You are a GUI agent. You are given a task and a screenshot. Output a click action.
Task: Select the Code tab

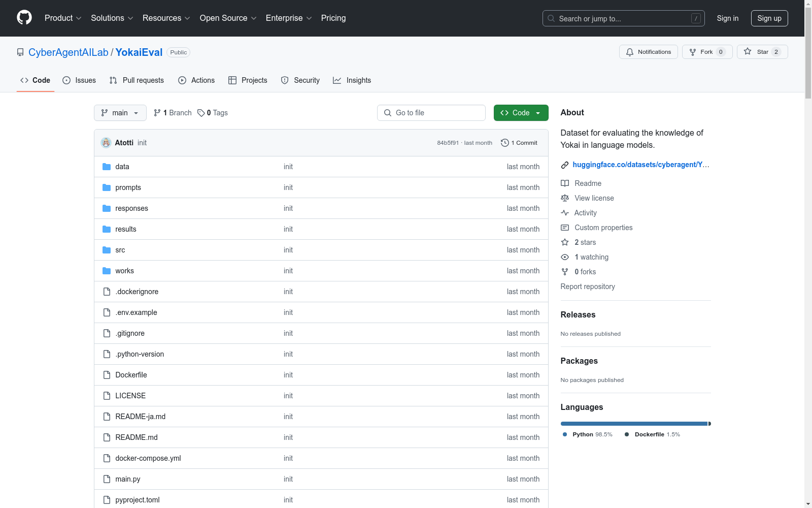[x=36, y=80]
